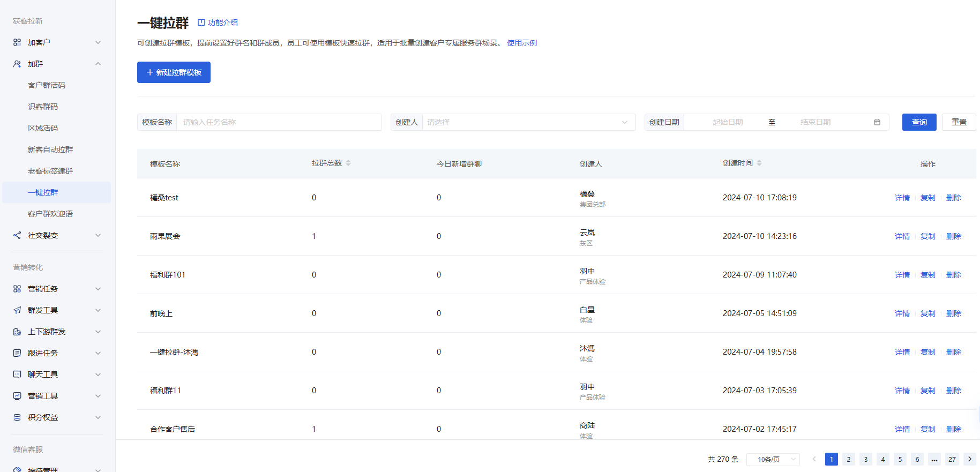
Task: Click the 积分权益 coins icon
Action: (17, 417)
